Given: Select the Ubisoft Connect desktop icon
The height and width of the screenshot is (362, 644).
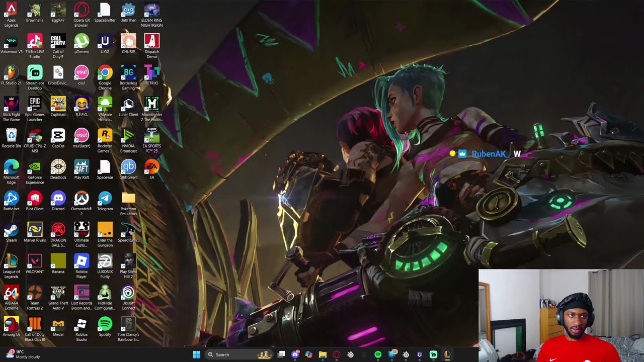Looking at the screenshot, I should tap(128, 298).
